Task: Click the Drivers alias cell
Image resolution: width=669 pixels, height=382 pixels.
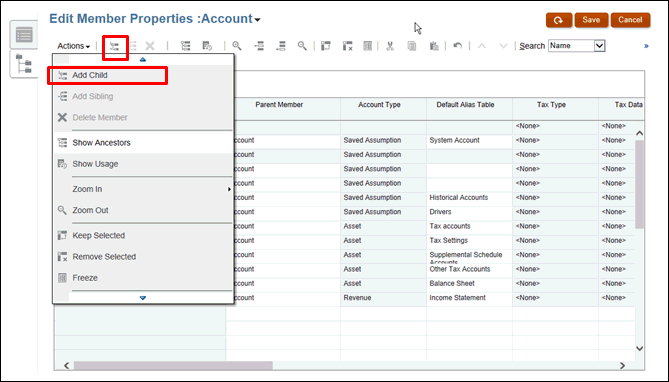Action: tap(469, 212)
